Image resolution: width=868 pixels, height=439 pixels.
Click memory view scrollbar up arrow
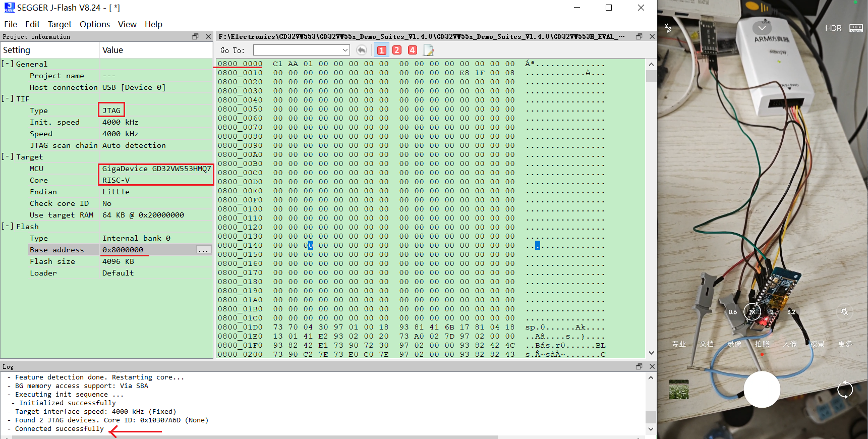point(651,64)
